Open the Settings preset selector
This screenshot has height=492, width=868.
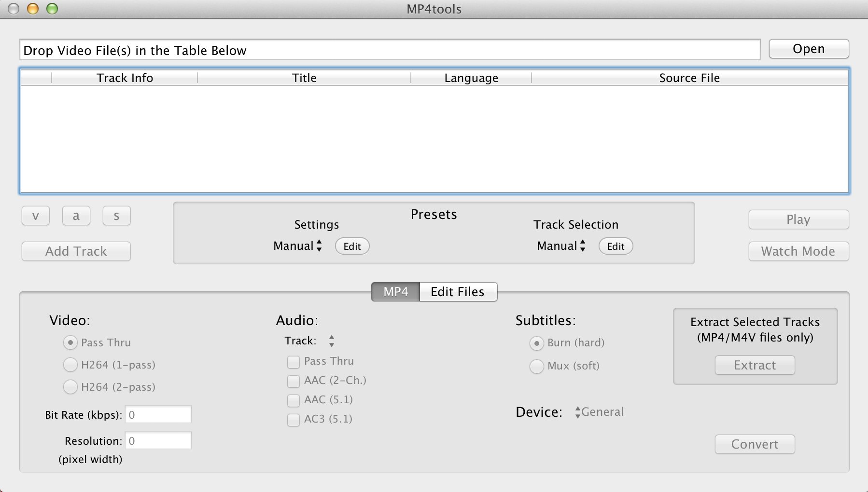[296, 246]
